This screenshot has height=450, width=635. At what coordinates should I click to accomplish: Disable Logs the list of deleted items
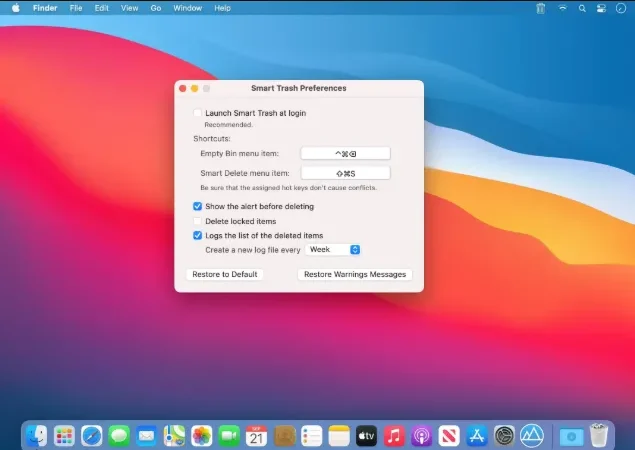pos(197,235)
